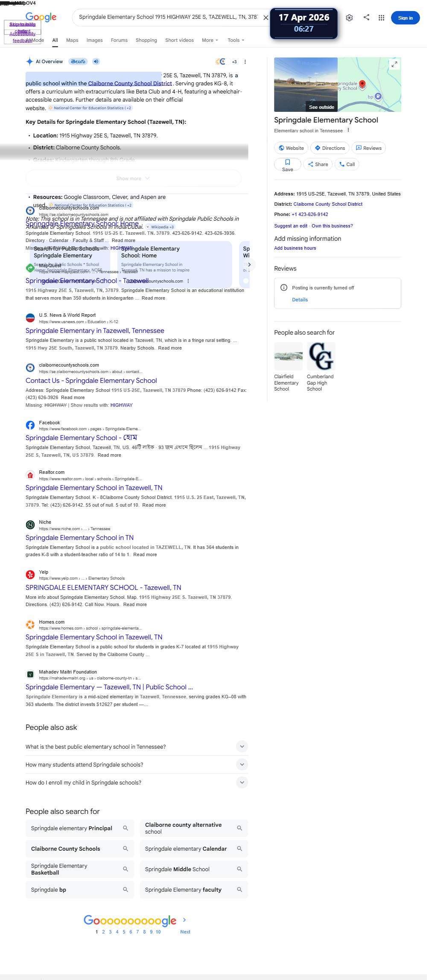This screenshot has height=980, width=432.
Task: Call Springdale Elementary School
Action: click(x=347, y=164)
